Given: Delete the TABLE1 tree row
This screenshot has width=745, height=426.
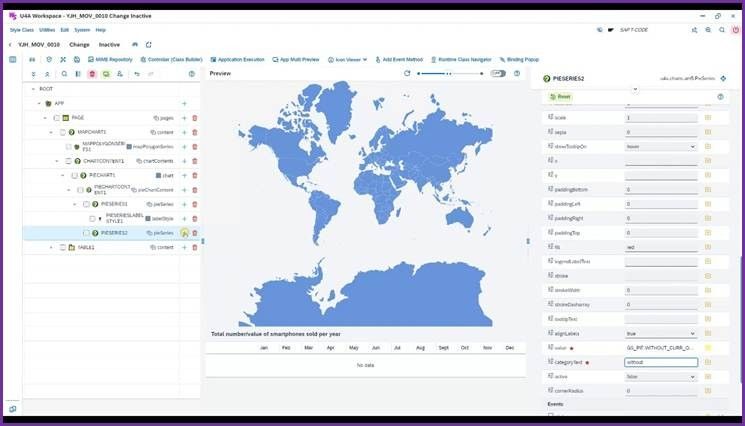Looking at the screenshot, I should point(195,247).
